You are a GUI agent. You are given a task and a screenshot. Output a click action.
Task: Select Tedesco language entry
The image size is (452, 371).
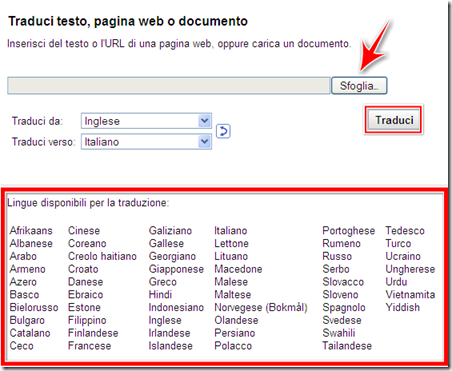click(405, 230)
